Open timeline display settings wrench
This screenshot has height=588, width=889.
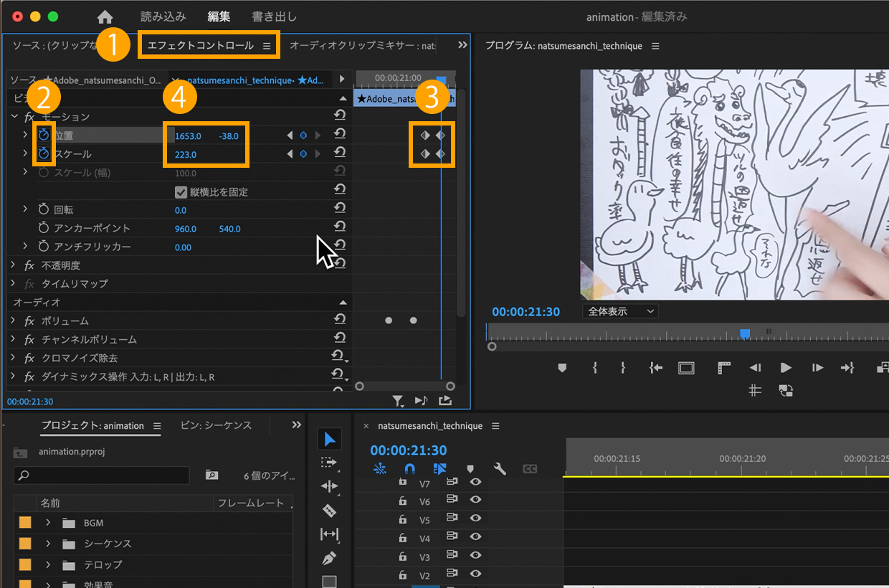(500, 469)
